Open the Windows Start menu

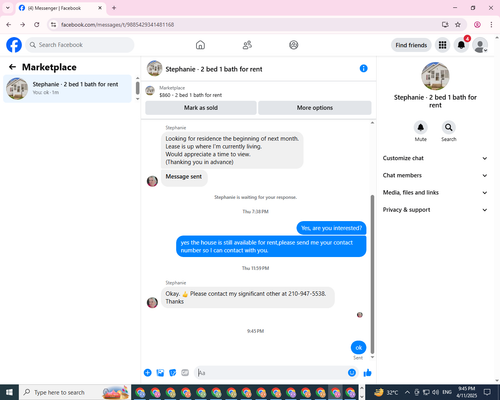(9, 392)
